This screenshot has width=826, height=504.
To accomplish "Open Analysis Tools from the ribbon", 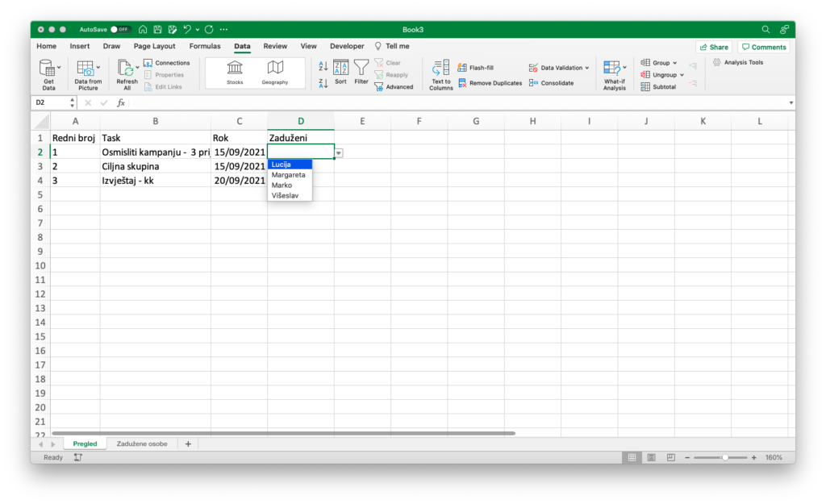I will coord(737,62).
